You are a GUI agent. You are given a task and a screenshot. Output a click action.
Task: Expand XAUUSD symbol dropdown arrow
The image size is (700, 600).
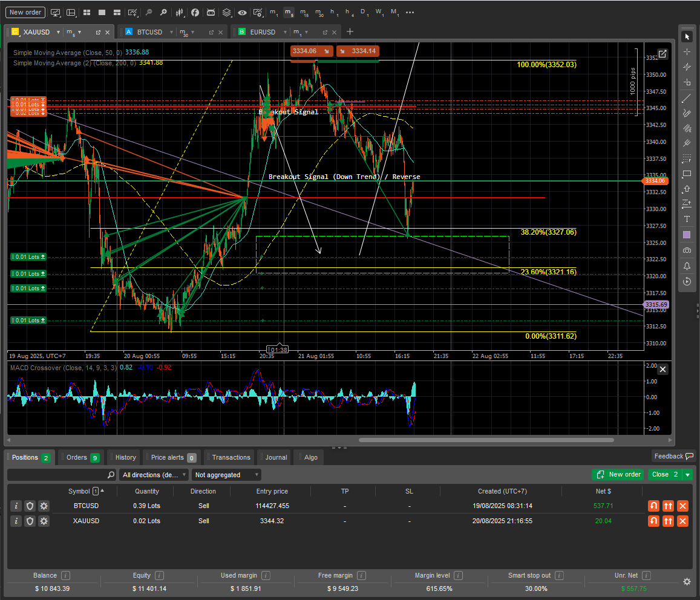58,32
